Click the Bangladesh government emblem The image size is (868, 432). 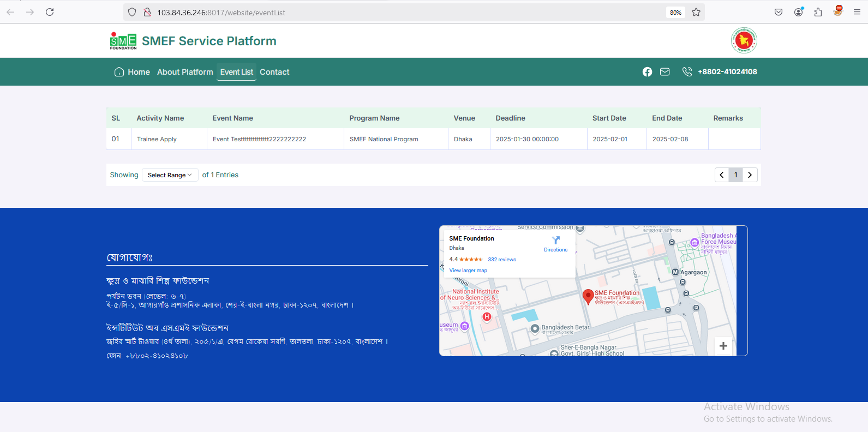(x=744, y=40)
